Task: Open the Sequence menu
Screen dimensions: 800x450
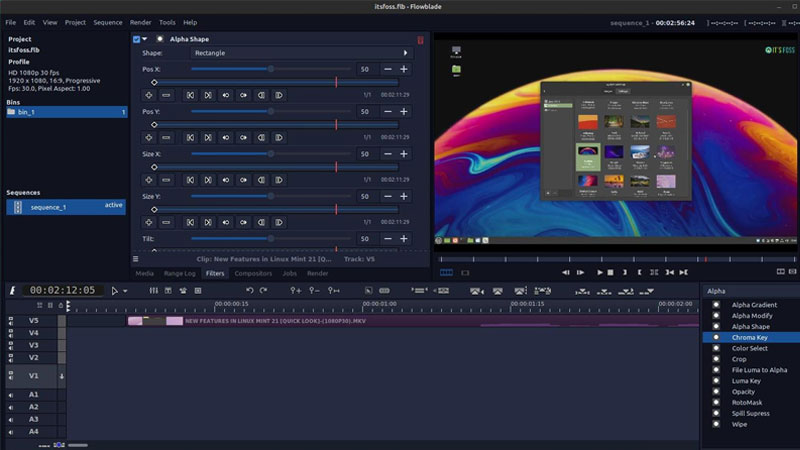Action: coord(108,22)
